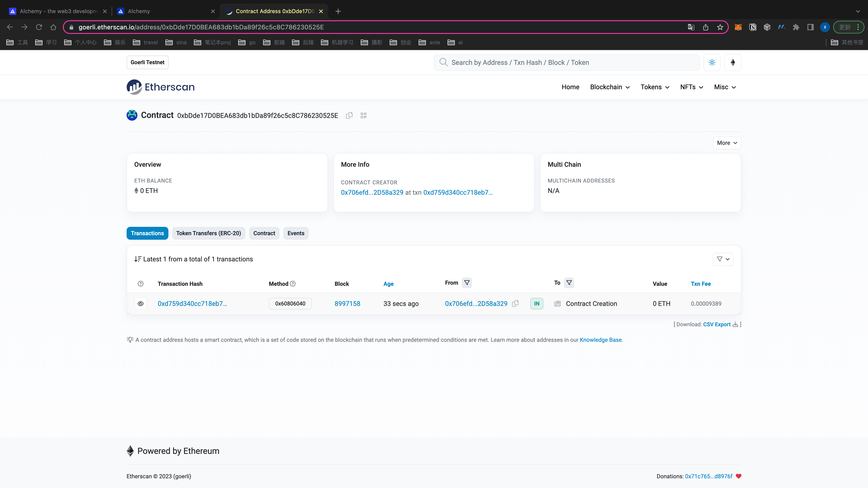Click the 0x60806040 method badge
Image resolution: width=868 pixels, height=488 pixels.
pos(290,303)
